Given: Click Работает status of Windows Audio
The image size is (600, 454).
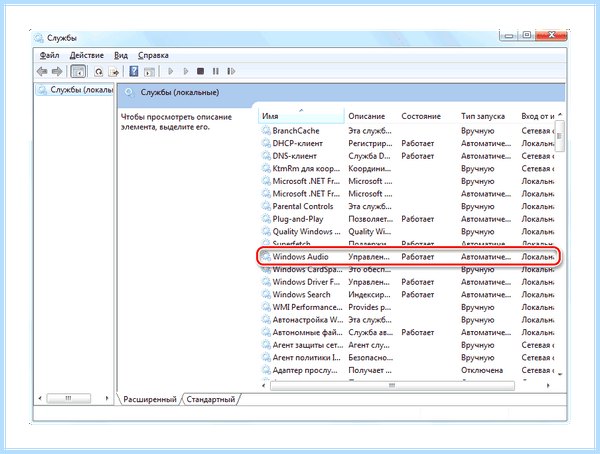Looking at the screenshot, I should coord(417,257).
